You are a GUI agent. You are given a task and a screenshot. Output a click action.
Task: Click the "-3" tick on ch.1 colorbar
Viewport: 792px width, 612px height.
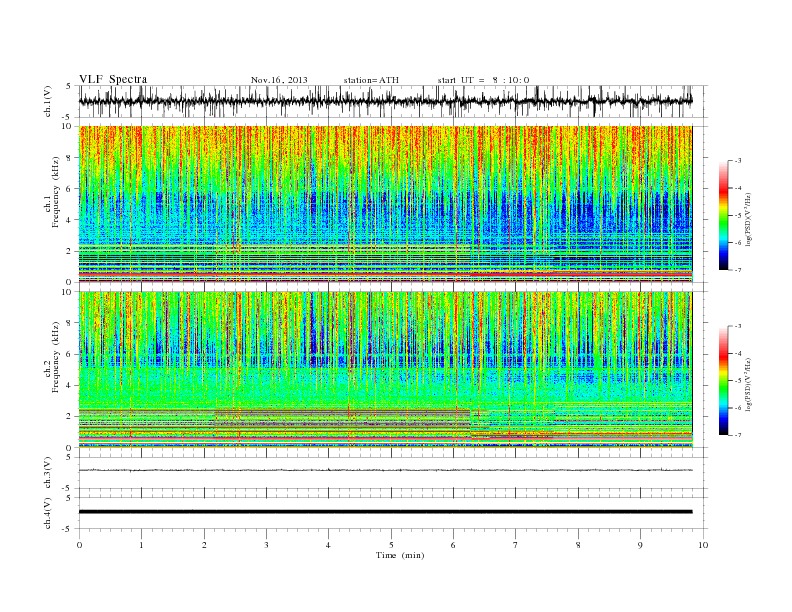[x=738, y=161]
